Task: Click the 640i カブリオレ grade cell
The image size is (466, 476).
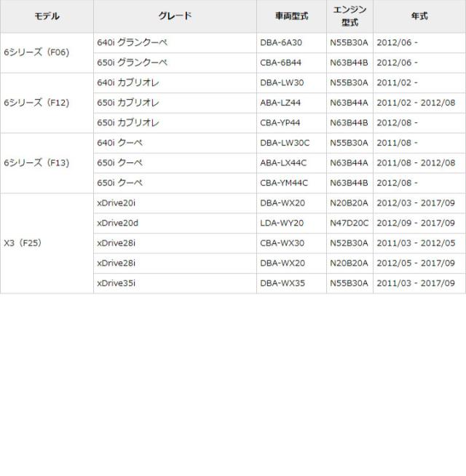Action: [128, 83]
